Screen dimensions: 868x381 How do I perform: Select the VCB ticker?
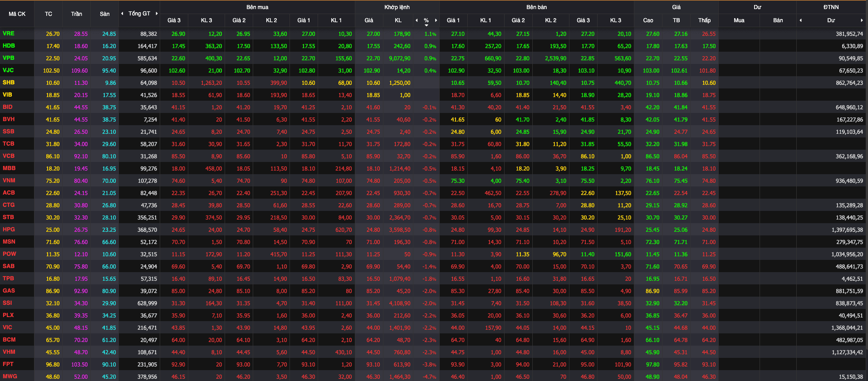9,156
